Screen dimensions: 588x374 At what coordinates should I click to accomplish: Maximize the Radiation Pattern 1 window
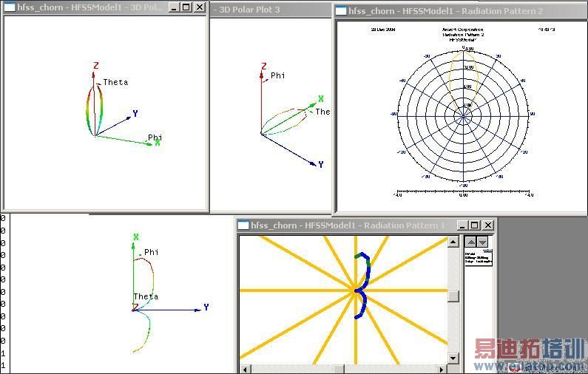coord(474,225)
